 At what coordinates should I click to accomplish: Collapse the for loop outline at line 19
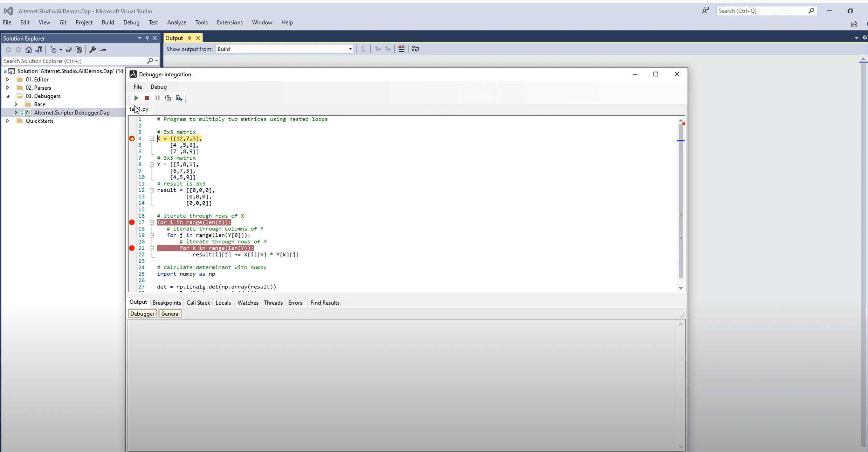click(x=152, y=236)
